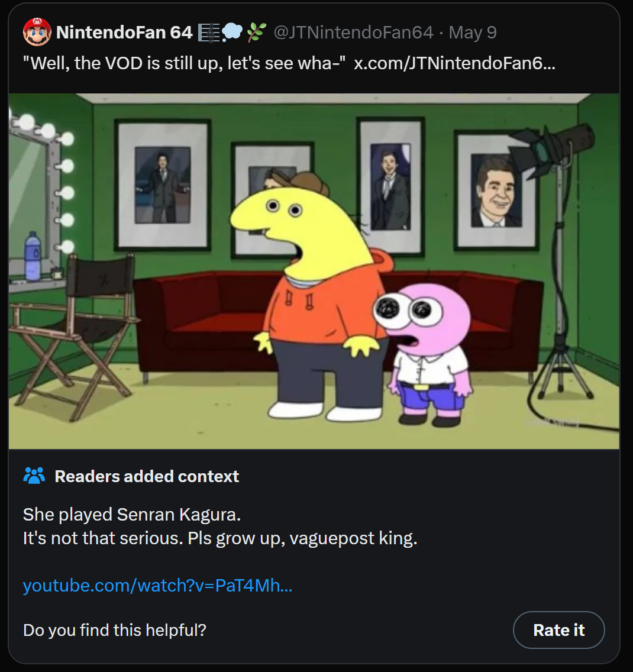This screenshot has width=633, height=672.
Task: Click the Do you find this helpful text
Action: [x=114, y=630]
